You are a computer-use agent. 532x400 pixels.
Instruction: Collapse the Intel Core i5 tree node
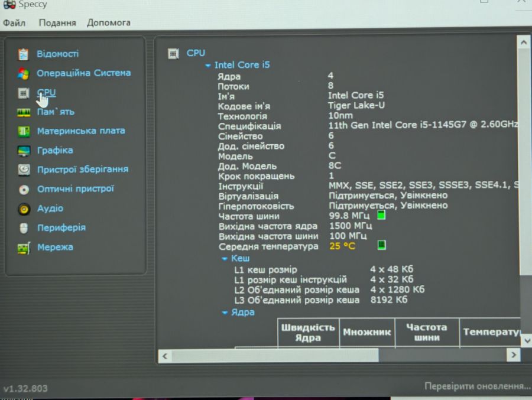[x=207, y=66]
